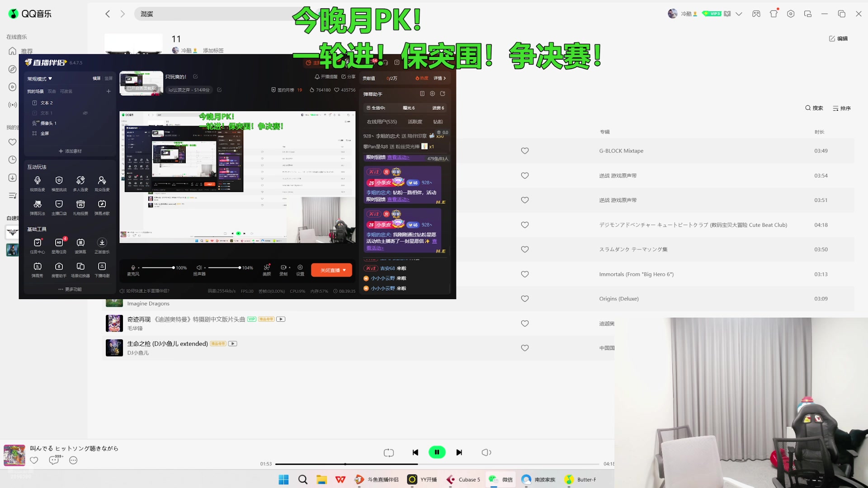Open 下播鸣谢 tool
This screenshot has width=868, height=488.
[102, 270]
